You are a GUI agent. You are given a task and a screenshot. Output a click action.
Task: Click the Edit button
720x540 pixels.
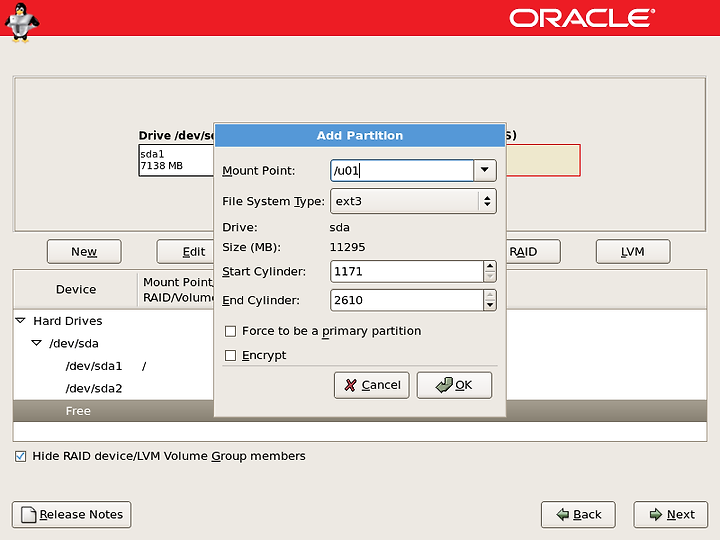186,252
